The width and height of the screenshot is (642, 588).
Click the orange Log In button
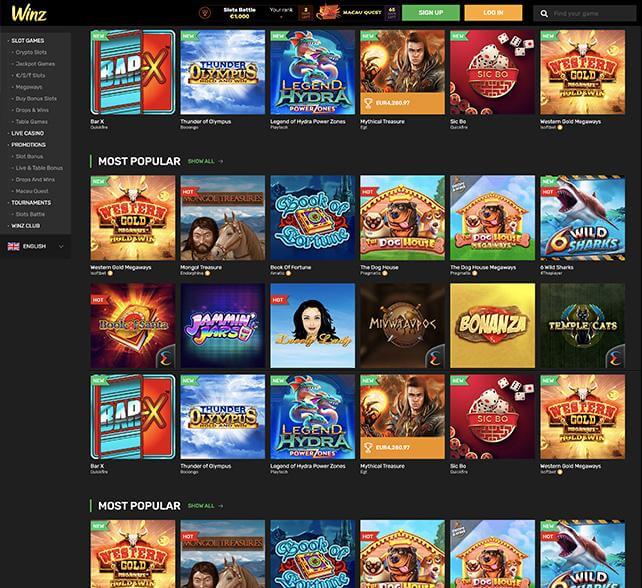point(493,13)
